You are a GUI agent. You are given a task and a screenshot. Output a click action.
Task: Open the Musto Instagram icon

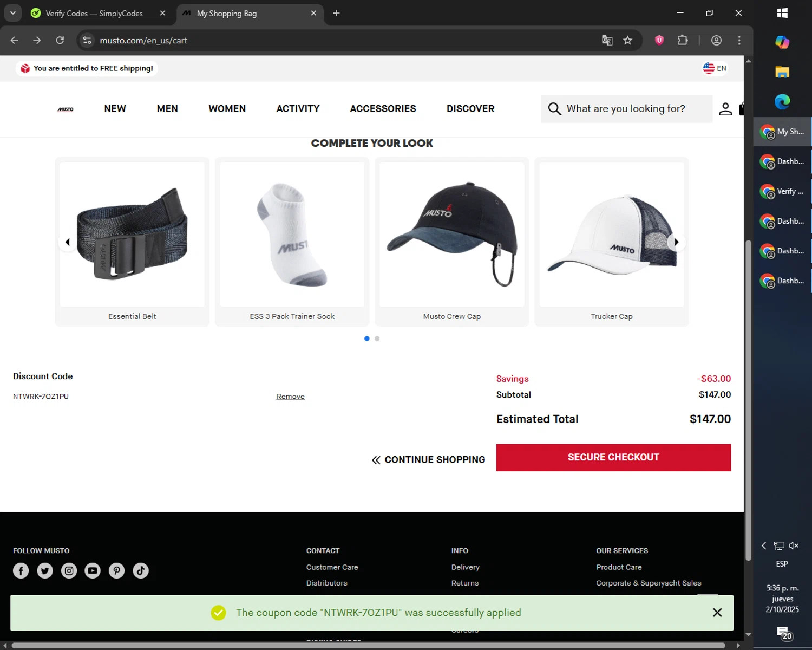point(69,570)
